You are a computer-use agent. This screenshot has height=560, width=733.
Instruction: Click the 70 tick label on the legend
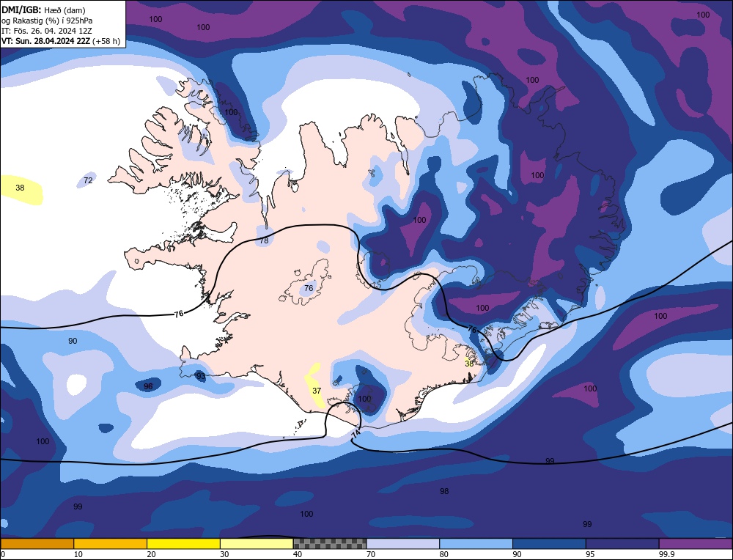371,554
